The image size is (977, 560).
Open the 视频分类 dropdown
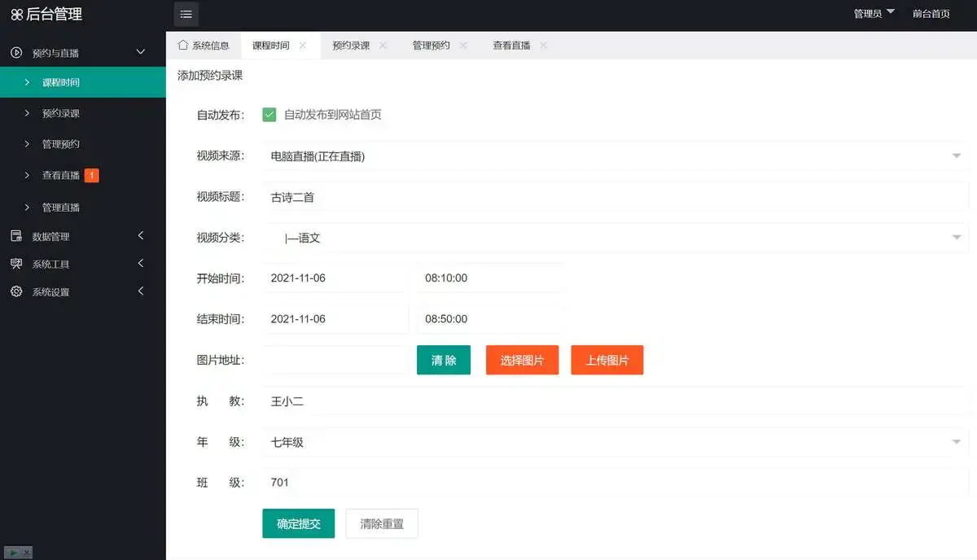tap(957, 238)
